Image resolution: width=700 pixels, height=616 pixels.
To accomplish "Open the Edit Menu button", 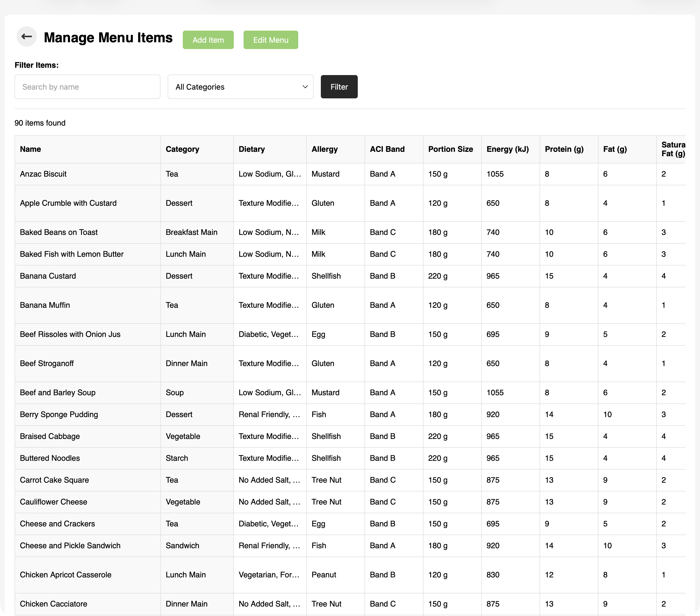I will point(271,40).
